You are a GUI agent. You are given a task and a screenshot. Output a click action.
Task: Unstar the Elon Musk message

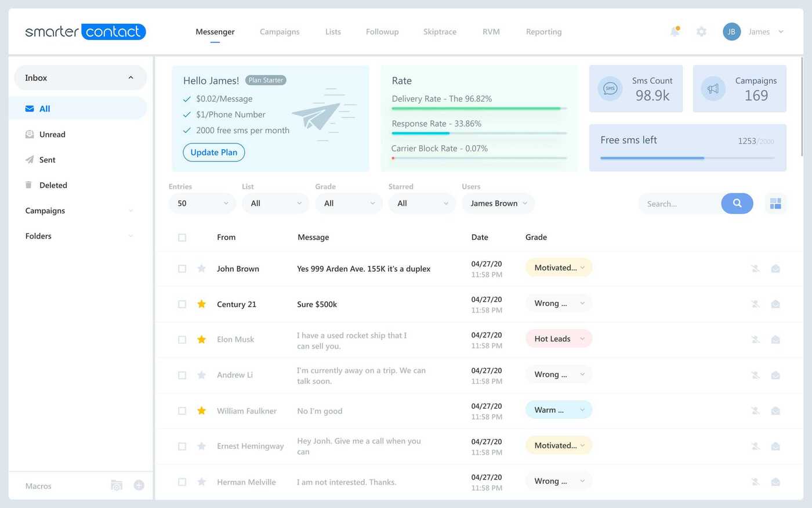click(201, 339)
